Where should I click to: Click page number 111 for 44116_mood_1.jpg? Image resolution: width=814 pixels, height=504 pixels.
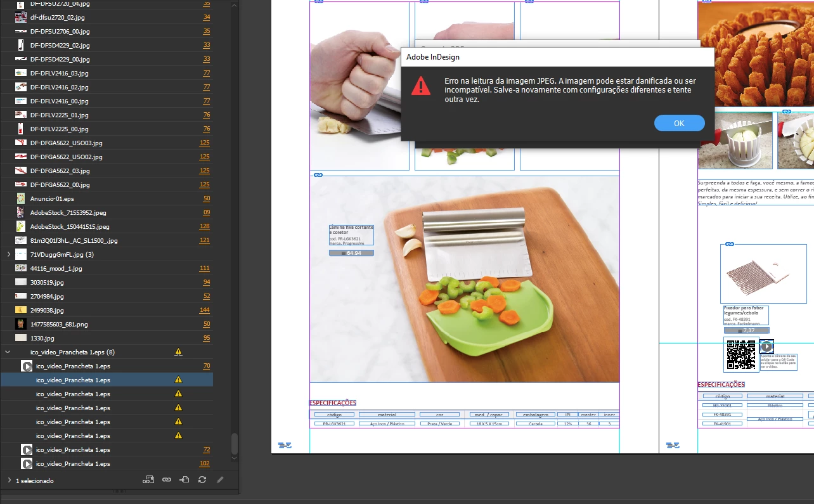(204, 268)
